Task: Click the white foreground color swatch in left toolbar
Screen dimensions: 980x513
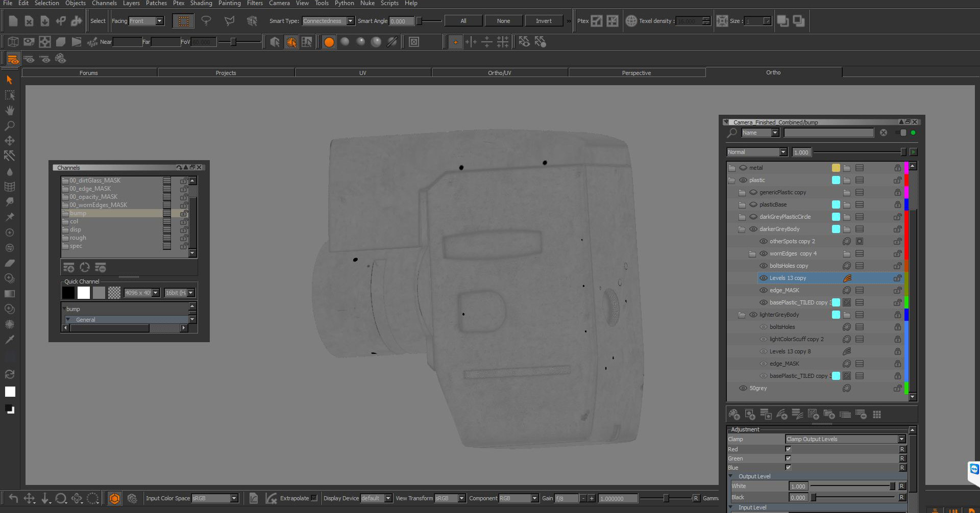Action: [x=10, y=392]
